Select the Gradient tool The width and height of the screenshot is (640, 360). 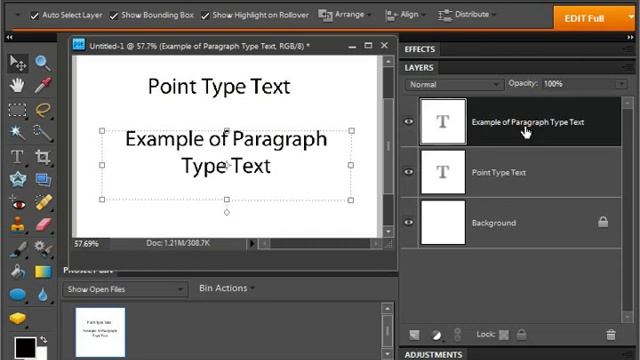click(42, 271)
